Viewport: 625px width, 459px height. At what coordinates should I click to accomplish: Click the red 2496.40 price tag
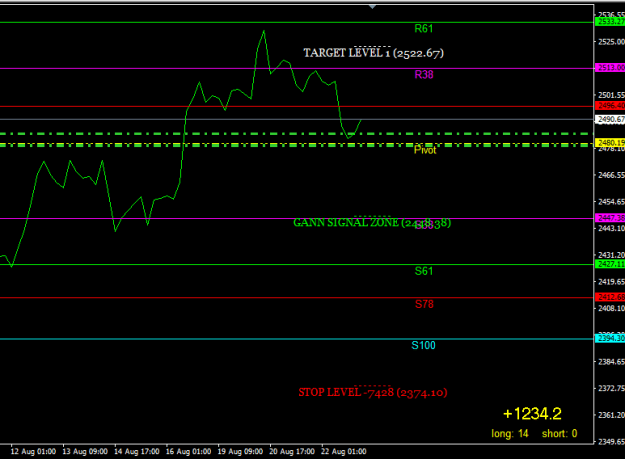click(610, 106)
